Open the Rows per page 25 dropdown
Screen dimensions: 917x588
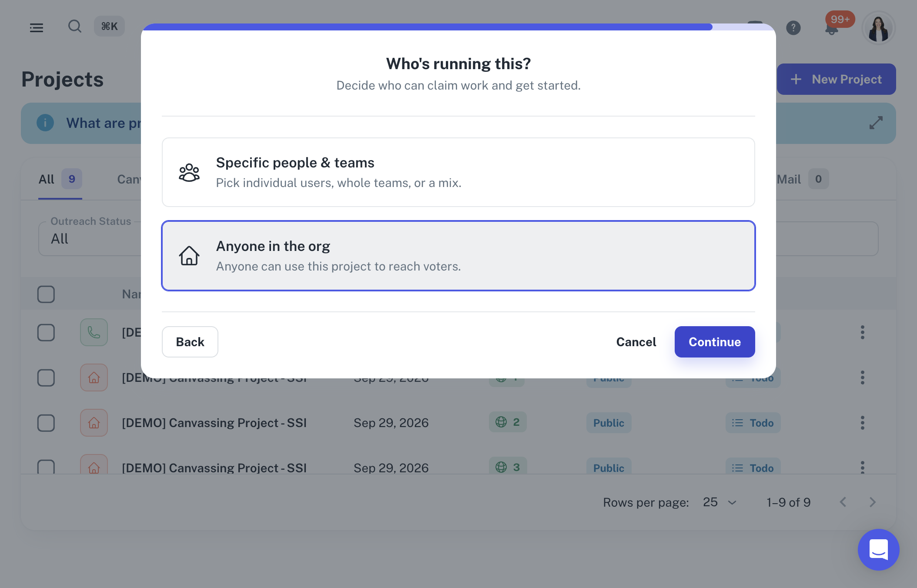click(x=720, y=503)
